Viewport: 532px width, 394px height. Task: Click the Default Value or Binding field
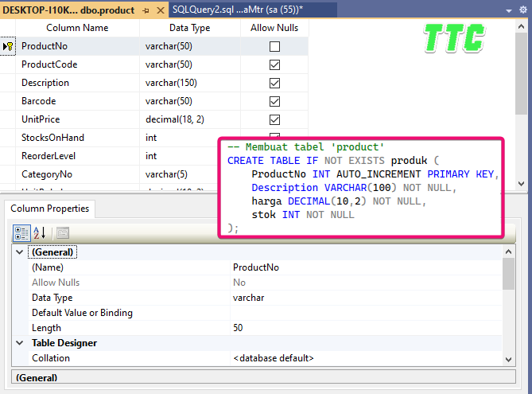click(x=366, y=313)
